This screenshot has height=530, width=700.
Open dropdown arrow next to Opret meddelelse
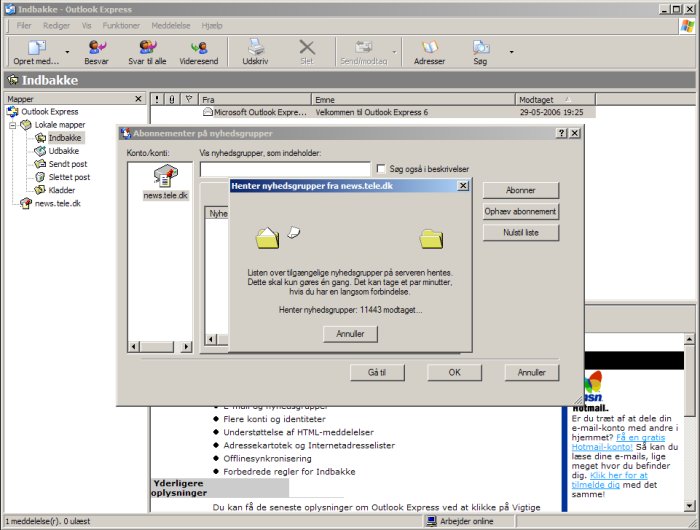coord(68,52)
